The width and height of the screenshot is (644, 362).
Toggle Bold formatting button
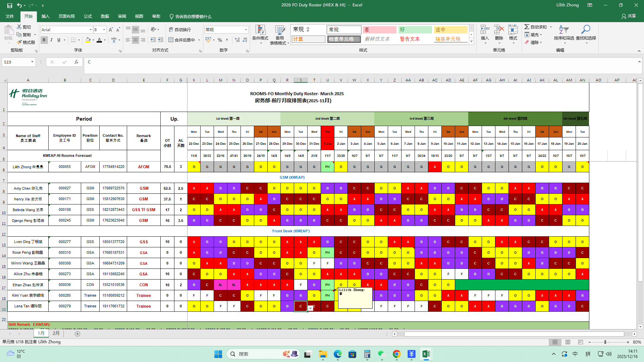point(44,40)
